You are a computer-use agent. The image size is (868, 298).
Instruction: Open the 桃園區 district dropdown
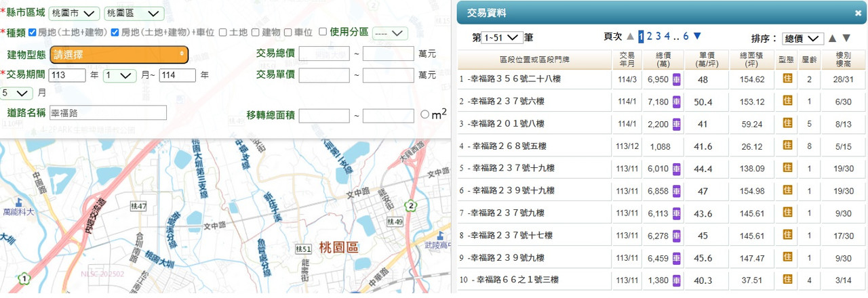[x=134, y=14]
